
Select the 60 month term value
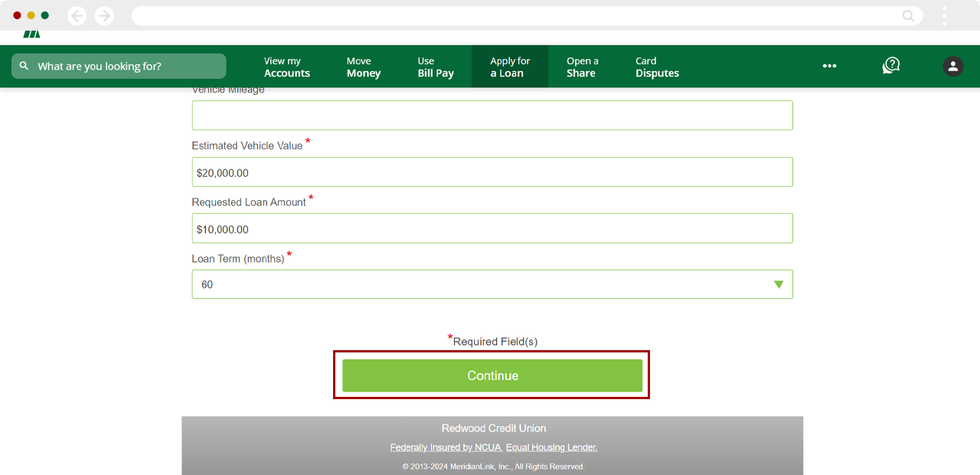207,283
